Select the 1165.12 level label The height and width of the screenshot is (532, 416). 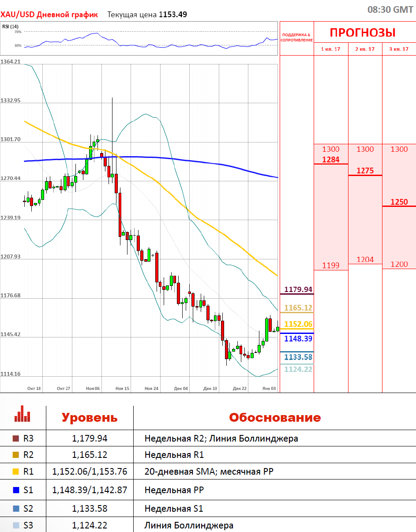298,308
